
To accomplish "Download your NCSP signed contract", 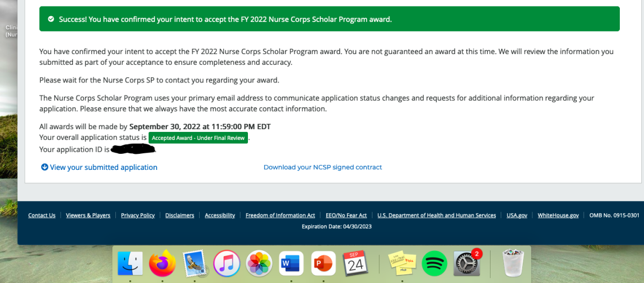I will click(x=323, y=167).
